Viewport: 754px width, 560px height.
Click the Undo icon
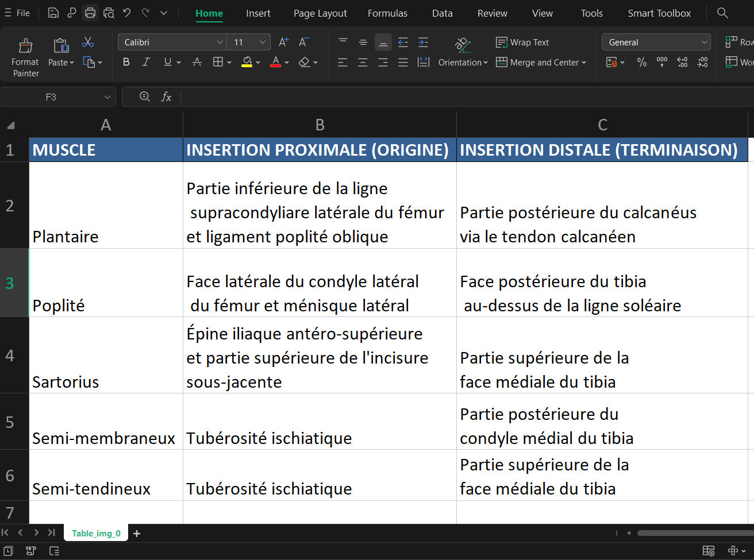click(127, 13)
